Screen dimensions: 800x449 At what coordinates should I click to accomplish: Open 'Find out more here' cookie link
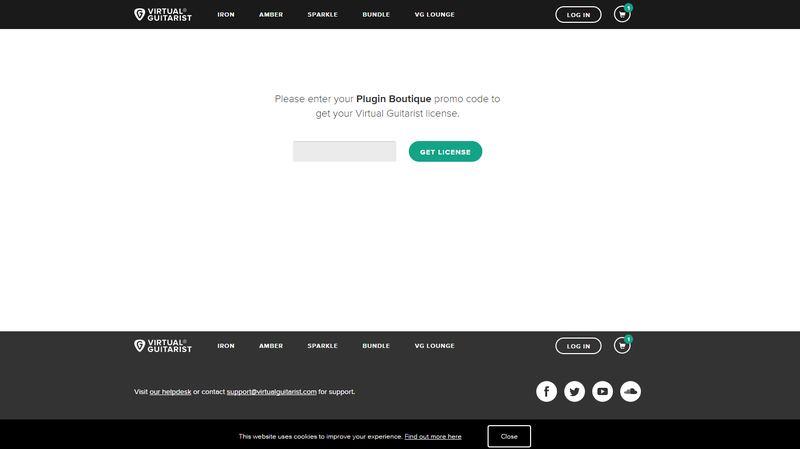(x=433, y=436)
